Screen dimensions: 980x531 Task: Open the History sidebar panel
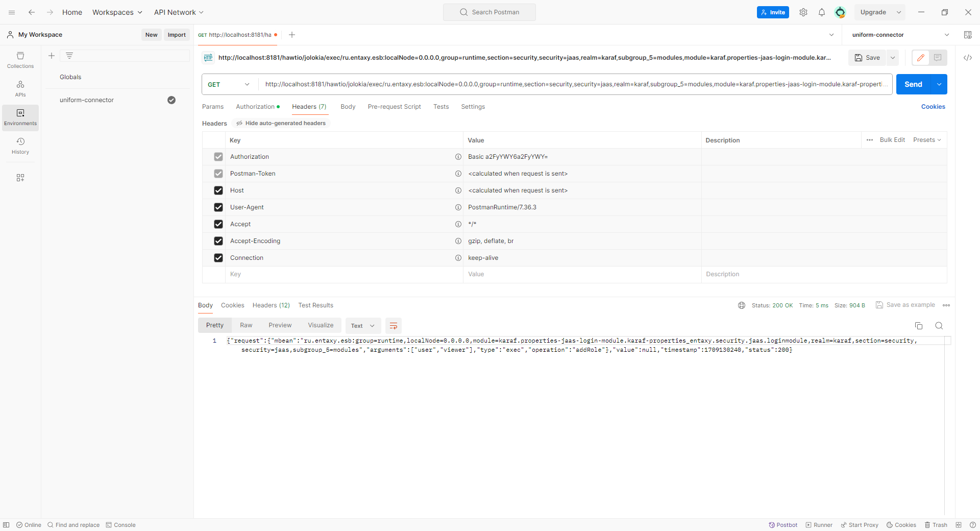tap(20, 146)
